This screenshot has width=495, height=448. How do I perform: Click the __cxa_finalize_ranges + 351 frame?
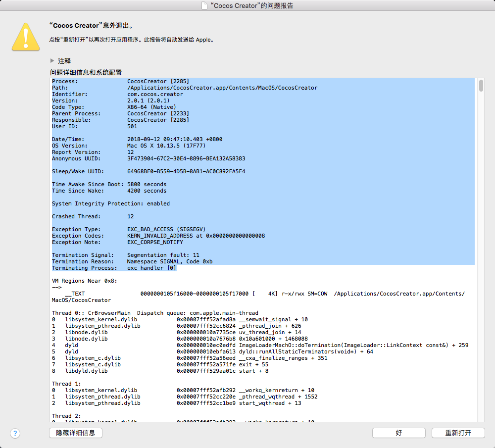(x=190, y=358)
